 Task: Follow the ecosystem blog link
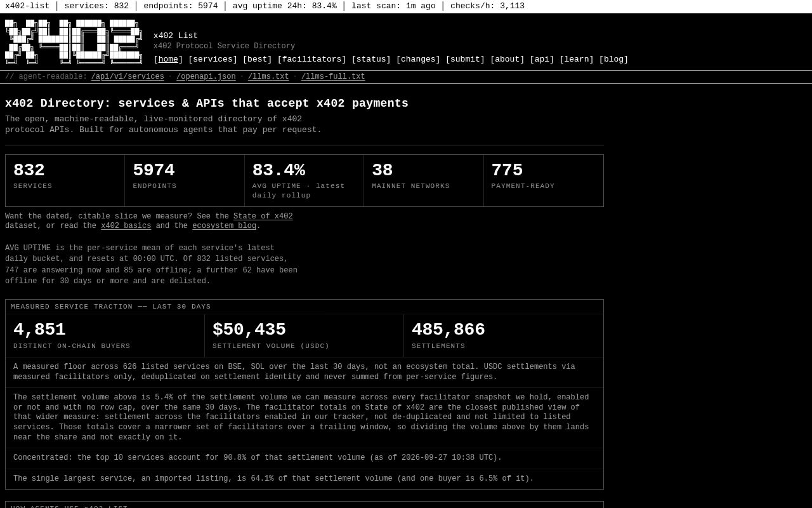click(225, 226)
